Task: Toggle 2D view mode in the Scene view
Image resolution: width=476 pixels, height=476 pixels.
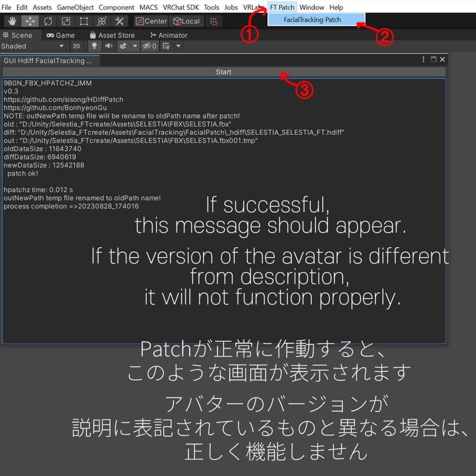Action: pos(77,46)
